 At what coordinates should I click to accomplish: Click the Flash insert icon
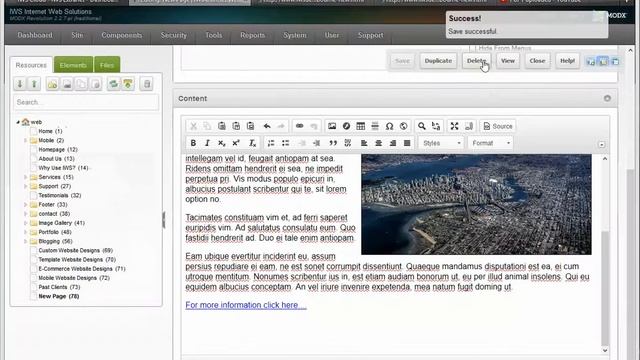pyautogui.click(x=346, y=126)
